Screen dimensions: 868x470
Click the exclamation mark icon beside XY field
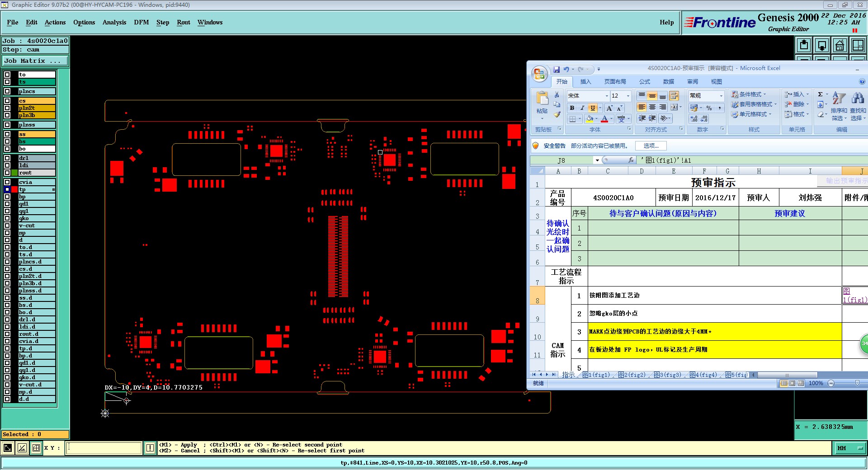150,448
